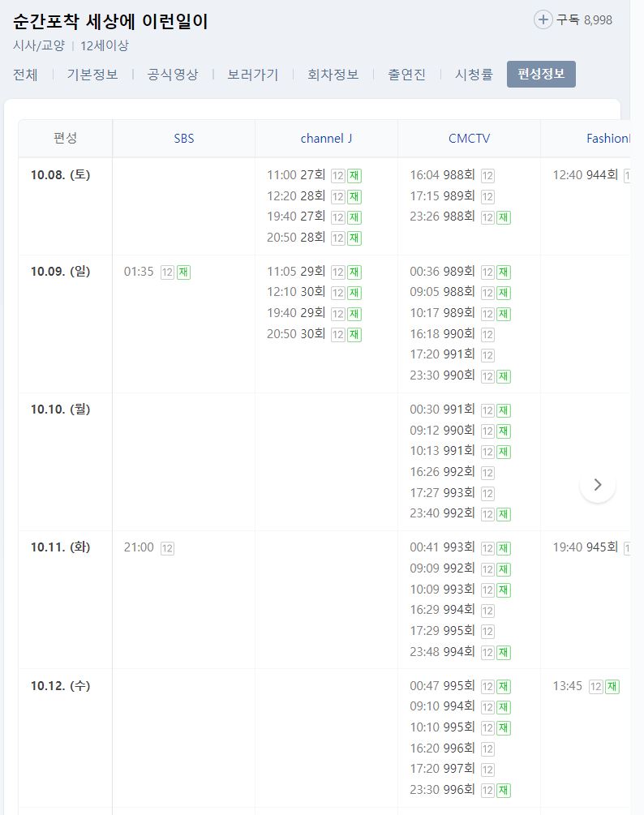Click Fashion 19:40 945회 entry
The image size is (644, 815).
[591, 547]
